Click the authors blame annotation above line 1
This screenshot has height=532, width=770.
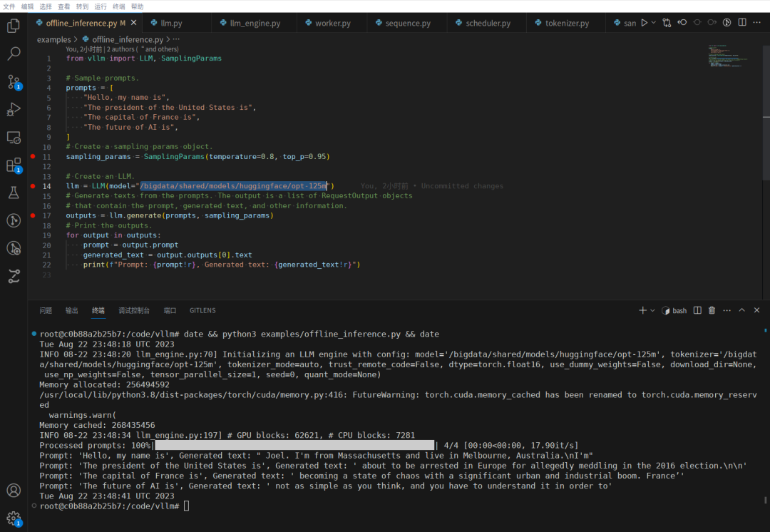[x=123, y=49]
